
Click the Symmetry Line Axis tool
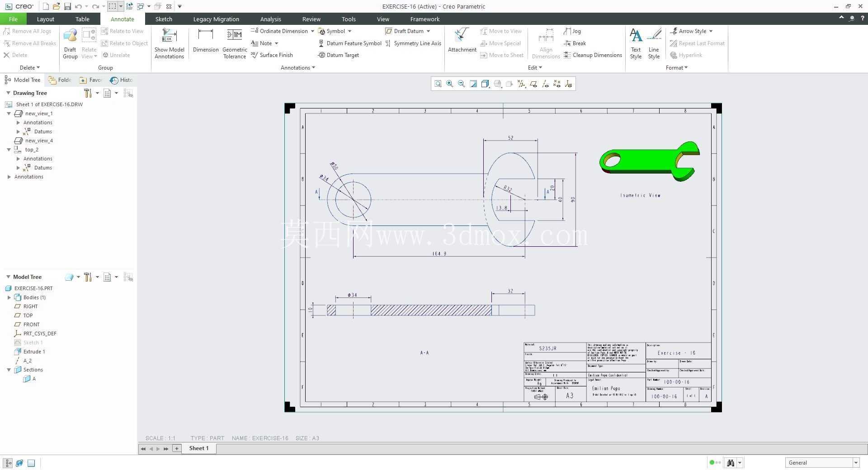[x=413, y=43]
